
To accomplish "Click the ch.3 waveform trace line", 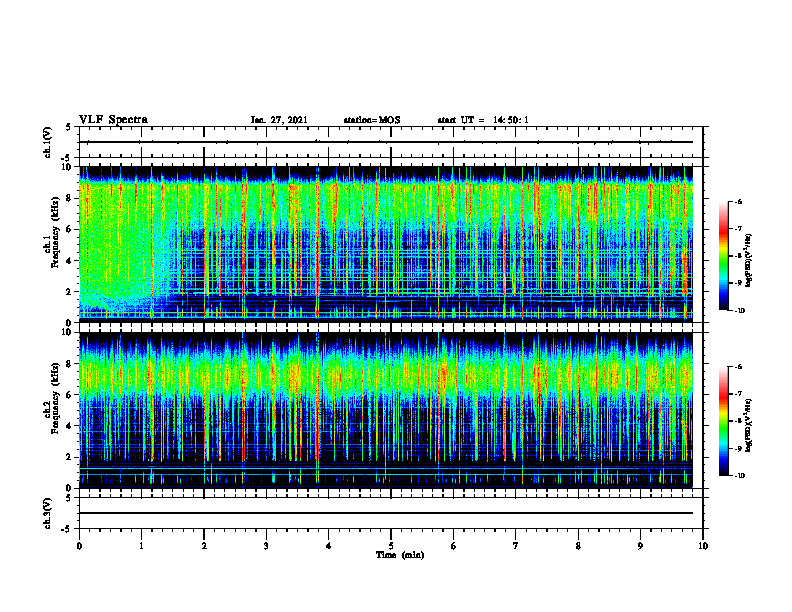I will point(386,513).
